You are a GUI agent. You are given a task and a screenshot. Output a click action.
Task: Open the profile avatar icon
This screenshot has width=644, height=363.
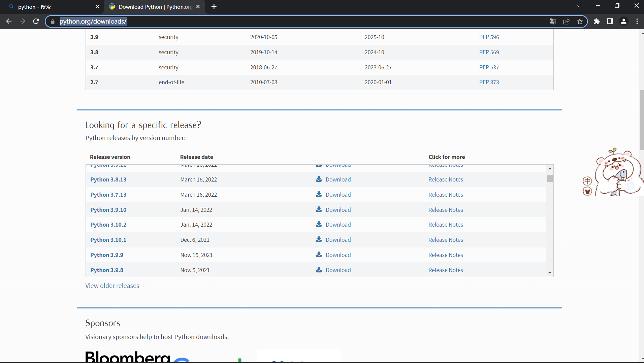623,22
